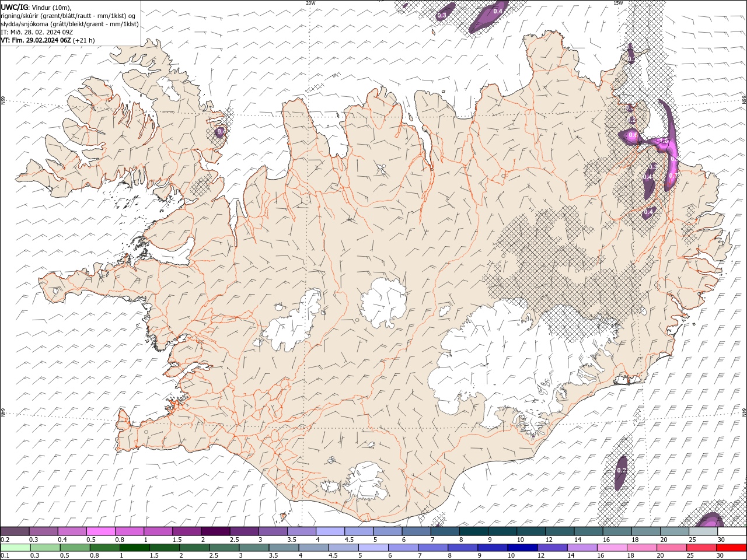Click the 0.2 dark mauve swatch in upper legend row
The height and width of the screenshot is (560, 747).
click(x=15, y=531)
